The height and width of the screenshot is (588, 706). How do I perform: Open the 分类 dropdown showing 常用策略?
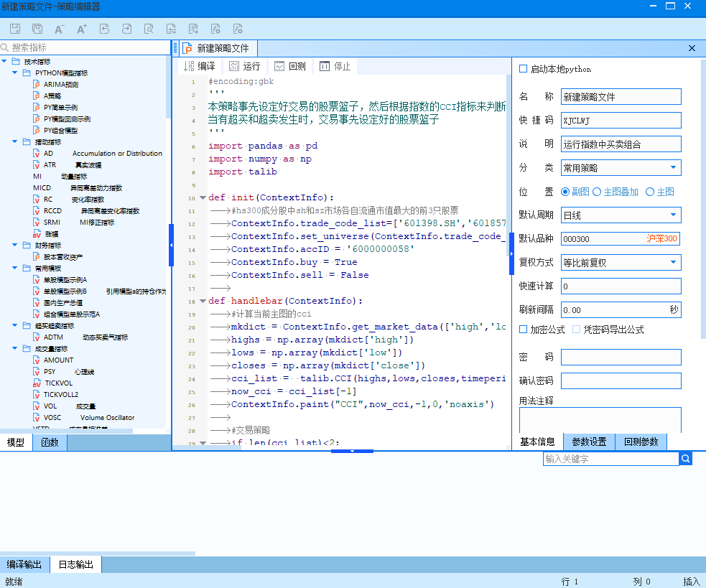click(x=621, y=168)
